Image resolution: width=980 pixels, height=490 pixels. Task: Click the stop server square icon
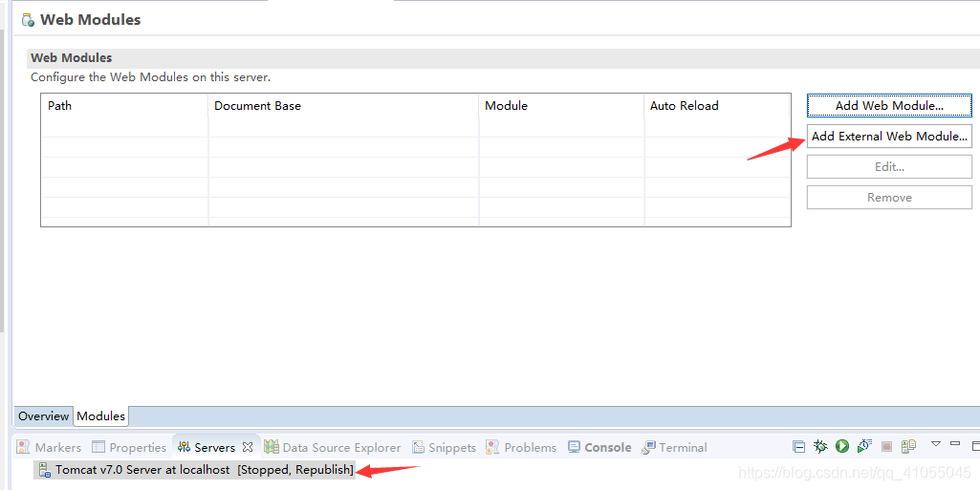click(886, 446)
